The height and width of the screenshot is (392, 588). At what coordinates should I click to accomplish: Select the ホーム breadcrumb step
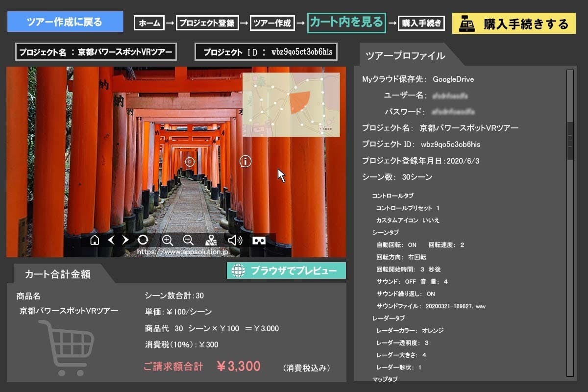(x=149, y=23)
